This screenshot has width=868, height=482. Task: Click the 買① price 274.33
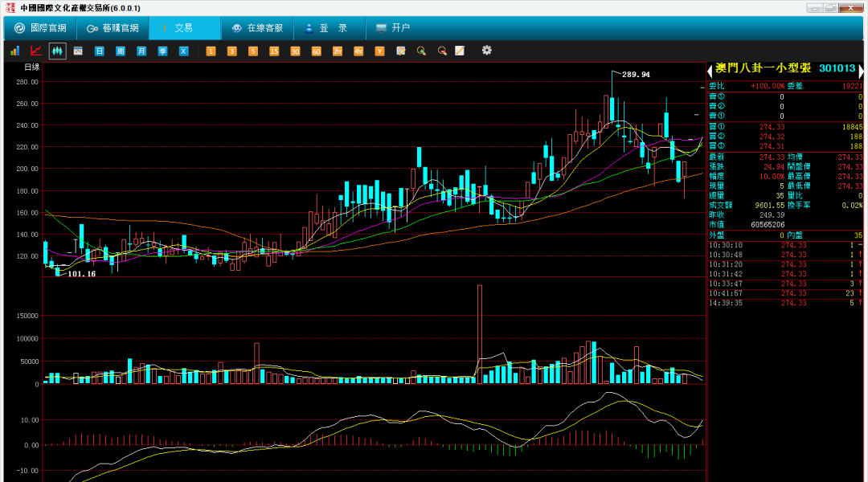pyautogui.click(x=772, y=127)
